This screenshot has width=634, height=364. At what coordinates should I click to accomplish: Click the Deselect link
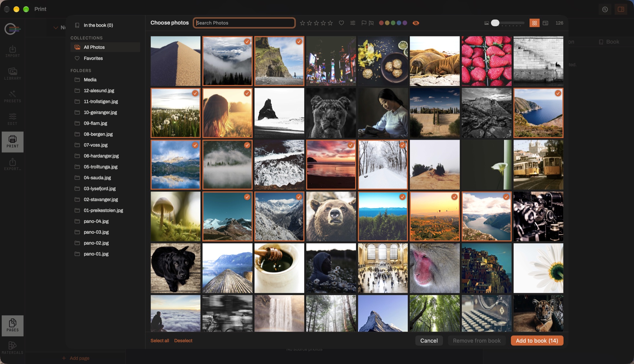click(183, 341)
